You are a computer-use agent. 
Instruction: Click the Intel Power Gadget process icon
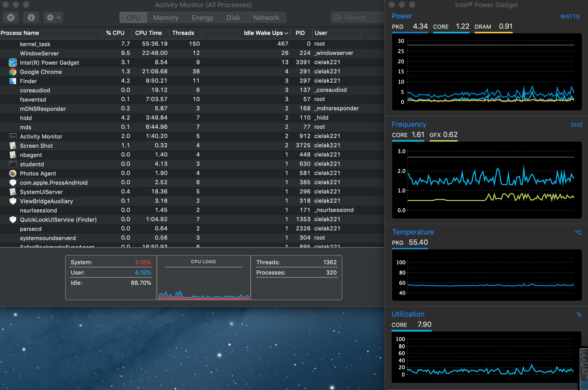[13, 63]
